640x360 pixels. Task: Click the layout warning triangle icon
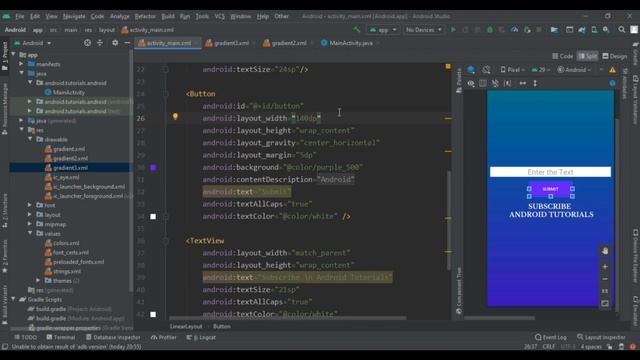(x=612, y=70)
